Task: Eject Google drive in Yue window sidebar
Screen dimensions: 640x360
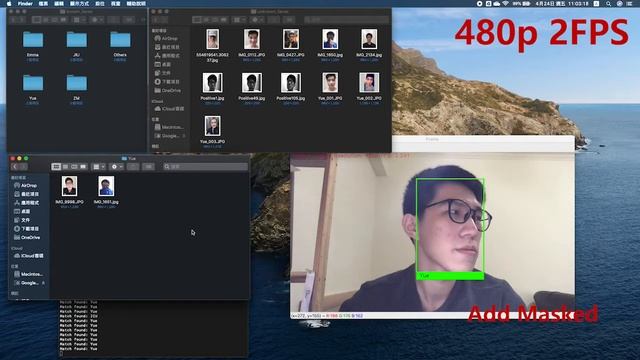Action: (x=43, y=283)
